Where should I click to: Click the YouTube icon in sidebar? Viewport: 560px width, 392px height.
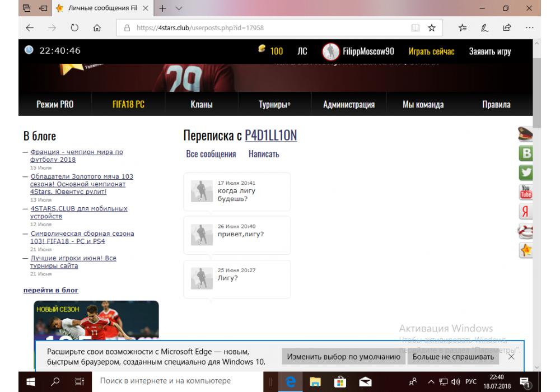coord(526,192)
